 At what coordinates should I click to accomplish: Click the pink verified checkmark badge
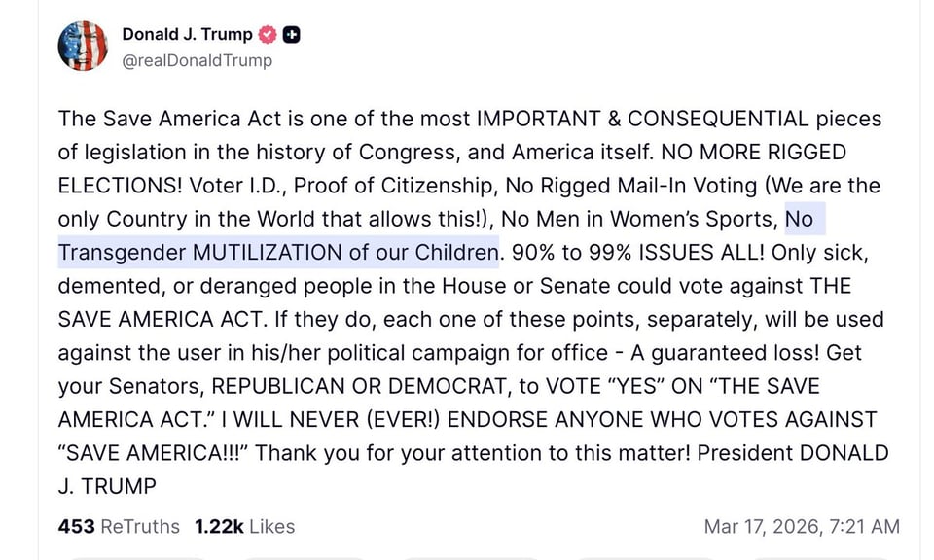[268, 33]
